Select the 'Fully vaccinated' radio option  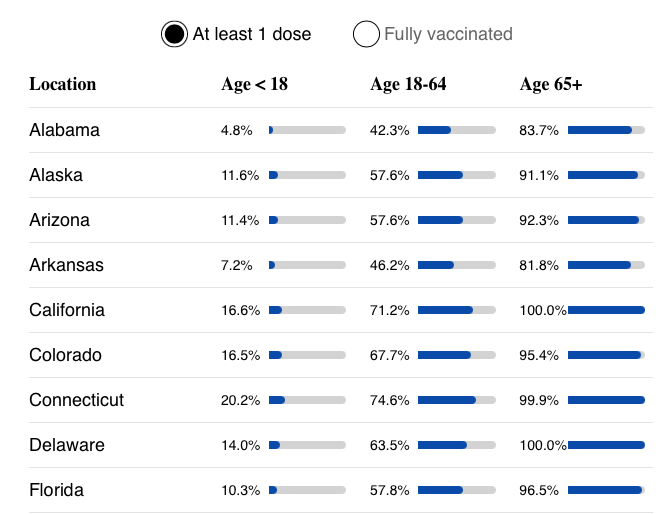click(366, 34)
